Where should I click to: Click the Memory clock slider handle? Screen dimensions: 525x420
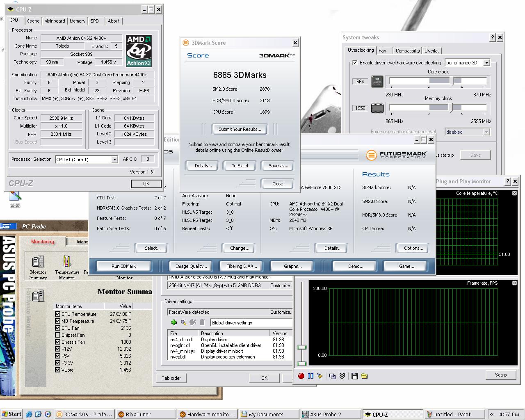[x=451, y=108]
